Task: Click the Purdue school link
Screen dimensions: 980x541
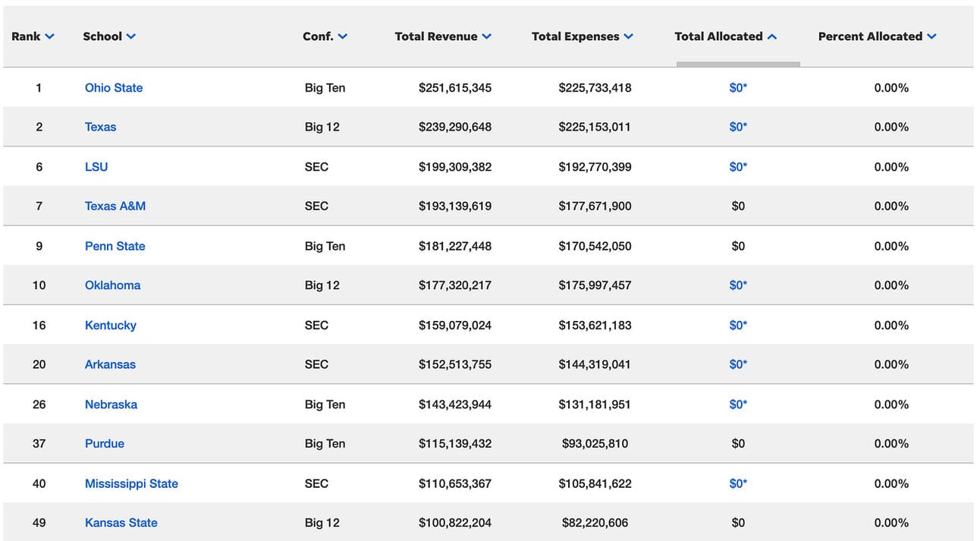Action: tap(105, 444)
